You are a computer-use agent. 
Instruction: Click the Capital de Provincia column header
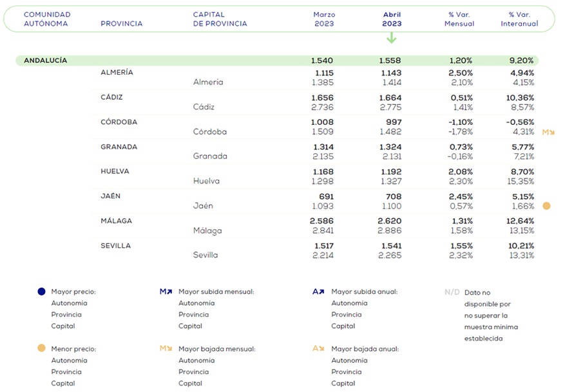tap(220, 19)
